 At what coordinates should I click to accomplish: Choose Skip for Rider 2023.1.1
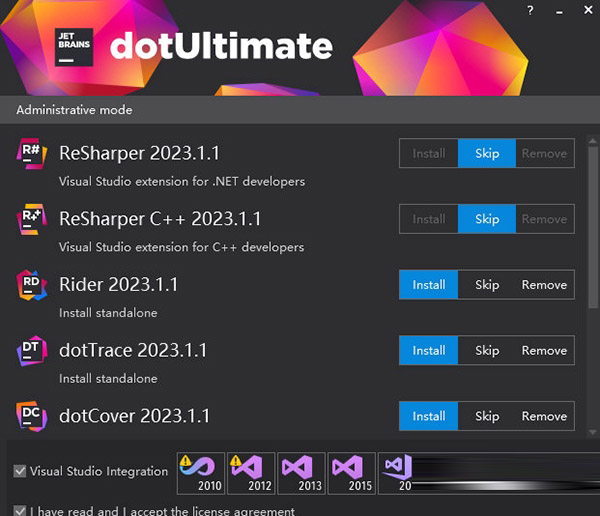487,285
